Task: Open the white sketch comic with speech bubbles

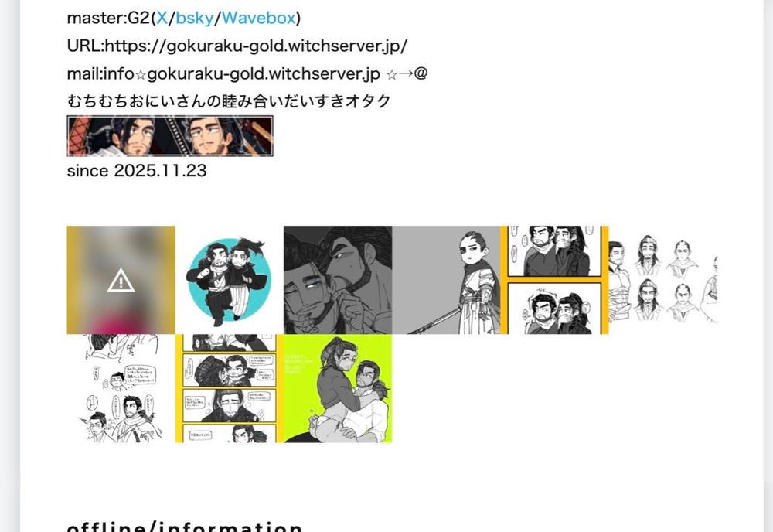Action: tap(121, 388)
